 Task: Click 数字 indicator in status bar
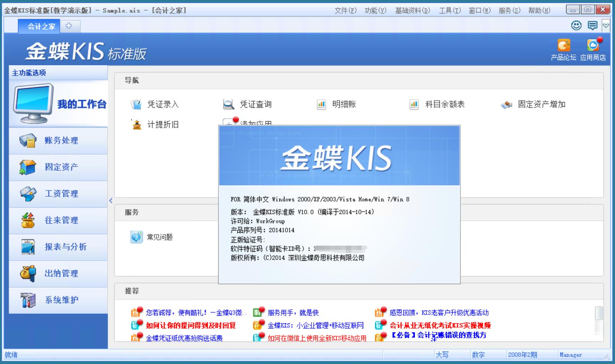478,354
